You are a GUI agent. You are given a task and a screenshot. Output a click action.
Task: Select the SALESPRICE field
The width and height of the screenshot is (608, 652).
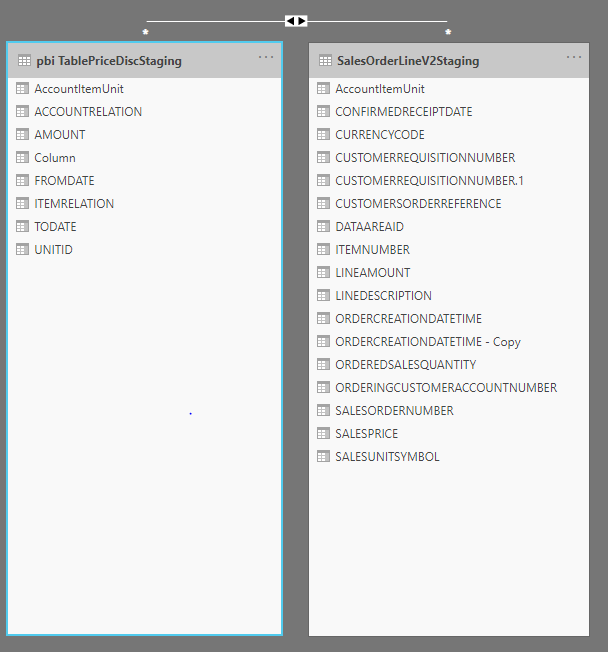(367, 434)
